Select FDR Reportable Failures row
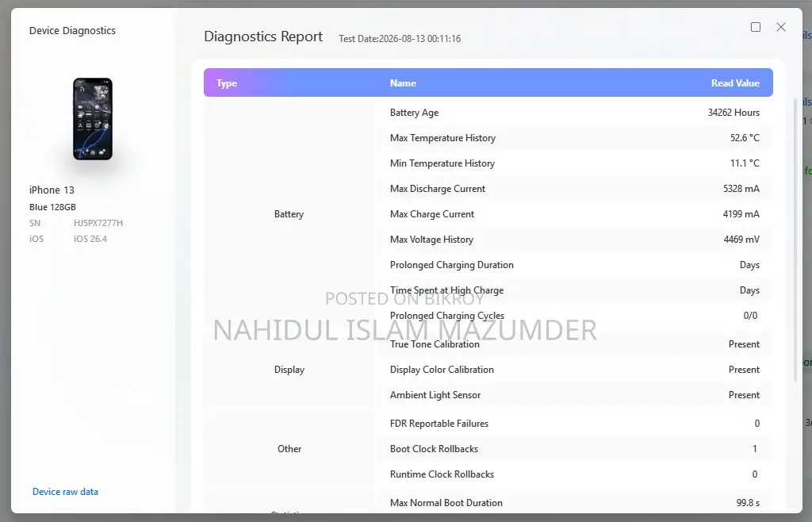 pos(575,423)
